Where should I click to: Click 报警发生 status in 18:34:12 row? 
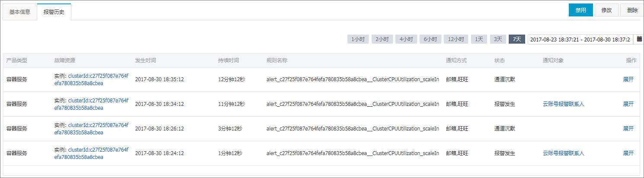pos(505,104)
